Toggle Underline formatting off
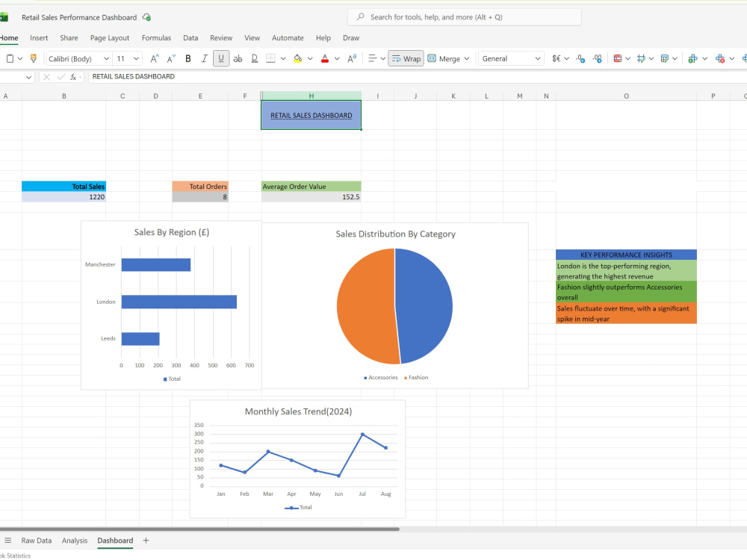The image size is (747, 560). (221, 58)
